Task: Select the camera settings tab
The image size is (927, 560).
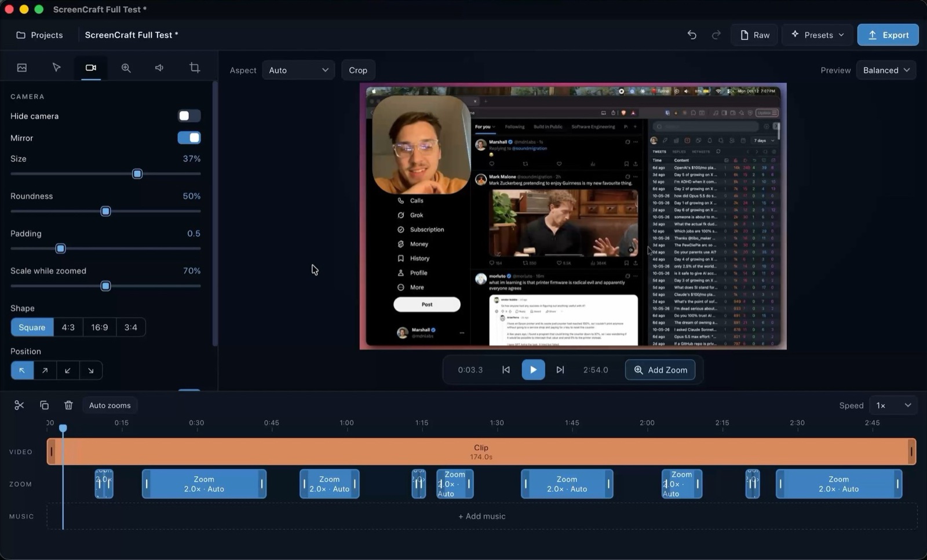Action: point(91,68)
